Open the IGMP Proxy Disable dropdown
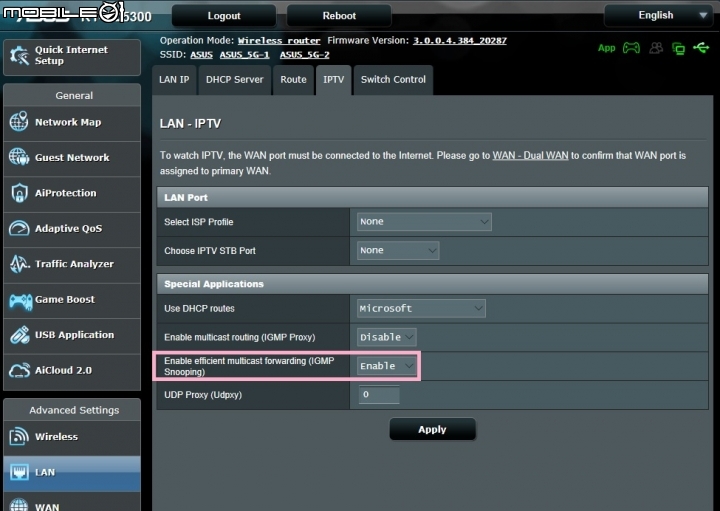The image size is (720, 511). [387, 337]
